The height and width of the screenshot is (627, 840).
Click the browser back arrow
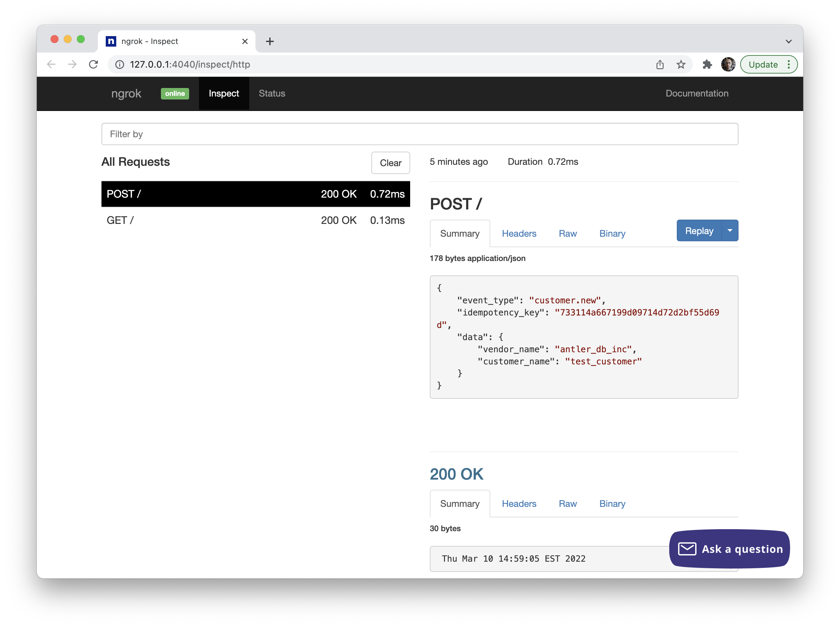coord(51,65)
